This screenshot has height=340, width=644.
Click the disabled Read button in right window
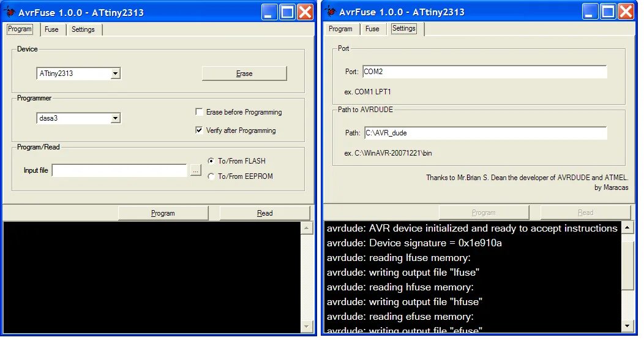pos(586,213)
